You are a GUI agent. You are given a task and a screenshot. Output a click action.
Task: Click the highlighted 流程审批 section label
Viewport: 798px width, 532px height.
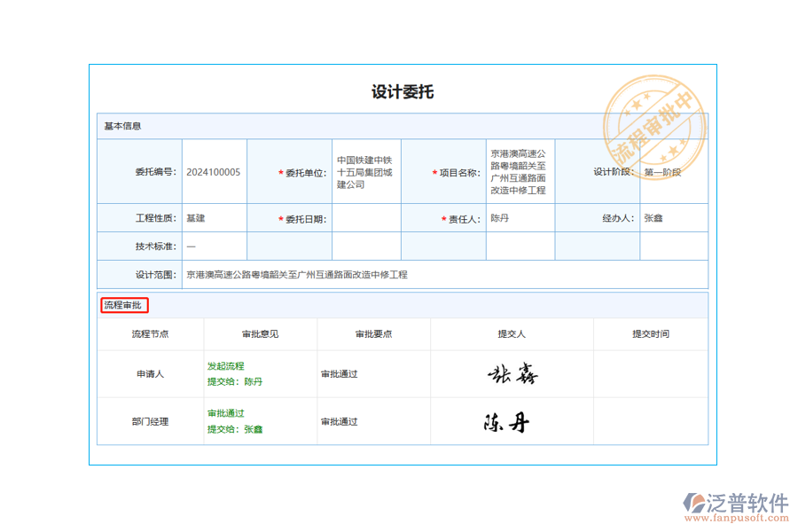click(124, 305)
